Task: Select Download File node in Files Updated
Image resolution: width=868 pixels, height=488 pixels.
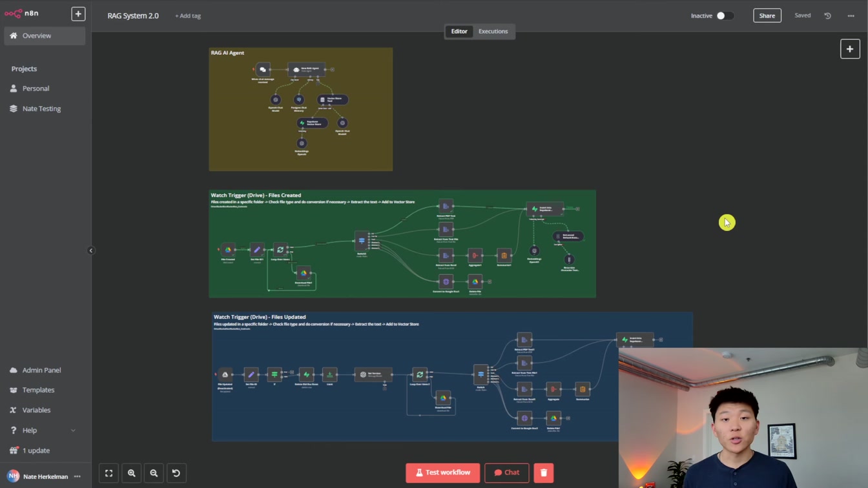Action: coord(443,398)
